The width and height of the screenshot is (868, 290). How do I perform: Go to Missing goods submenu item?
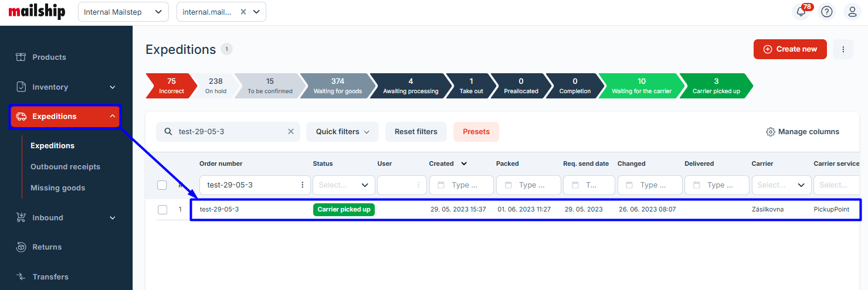click(x=57, y=188)
